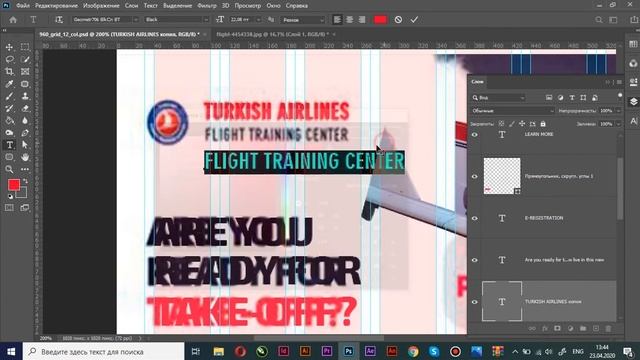Open the background color swatch
Viewport: 640px width, 360px height.
click(23, 194)
